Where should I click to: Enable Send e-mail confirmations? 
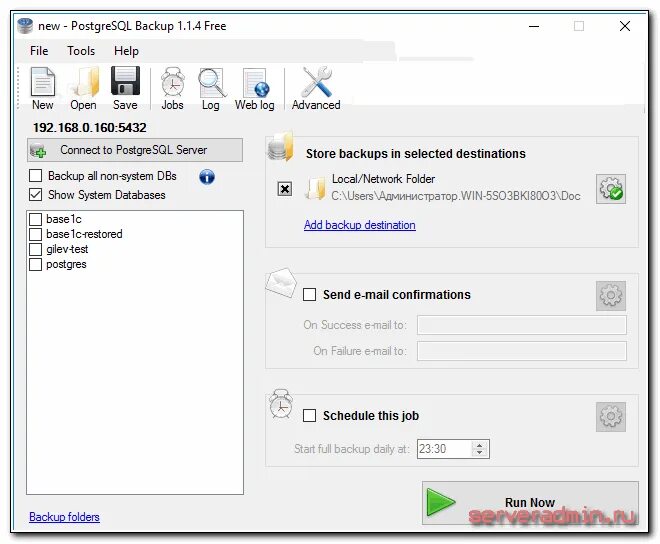coord(309,294)
